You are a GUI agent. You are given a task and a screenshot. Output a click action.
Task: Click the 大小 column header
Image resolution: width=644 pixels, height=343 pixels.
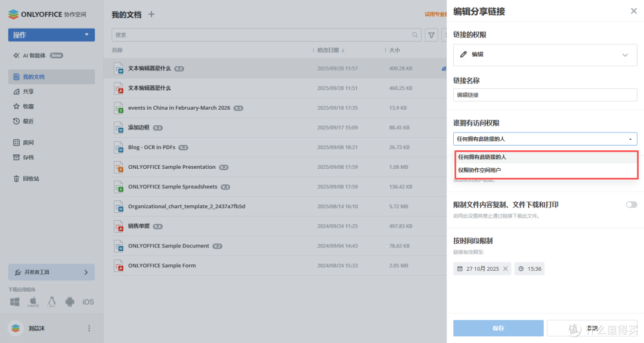(x=394, y=50)
